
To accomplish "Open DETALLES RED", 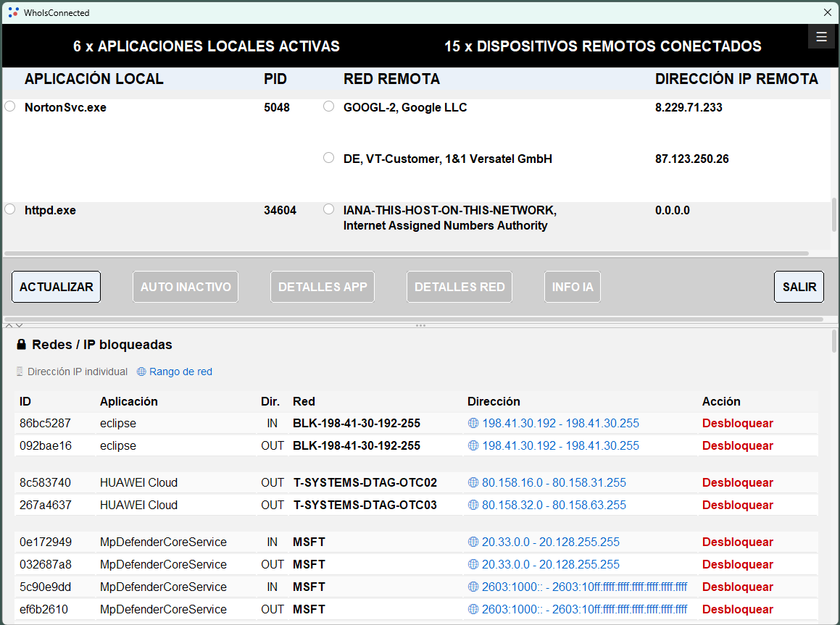I will pos(459,287).
